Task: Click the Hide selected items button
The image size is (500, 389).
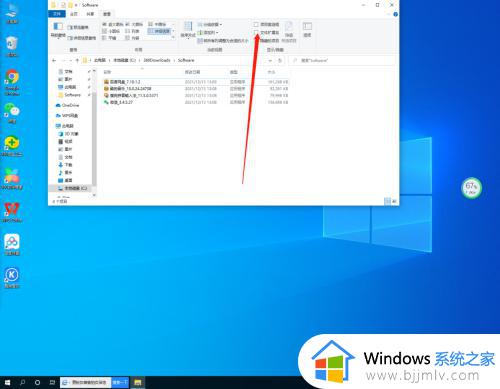Action: pos(289,32)
